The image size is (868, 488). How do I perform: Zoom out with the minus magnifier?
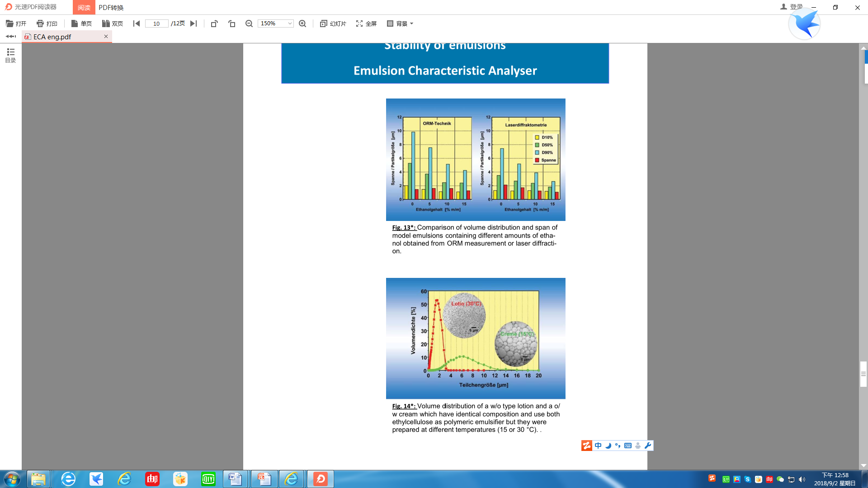[249, 23]
